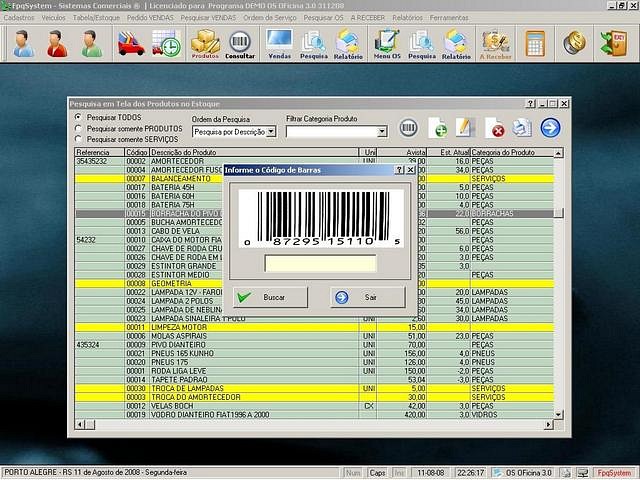Viewport: 640px width, 480px height.
Task: Open the Cadastros menu
Action: tap(19, 18)
